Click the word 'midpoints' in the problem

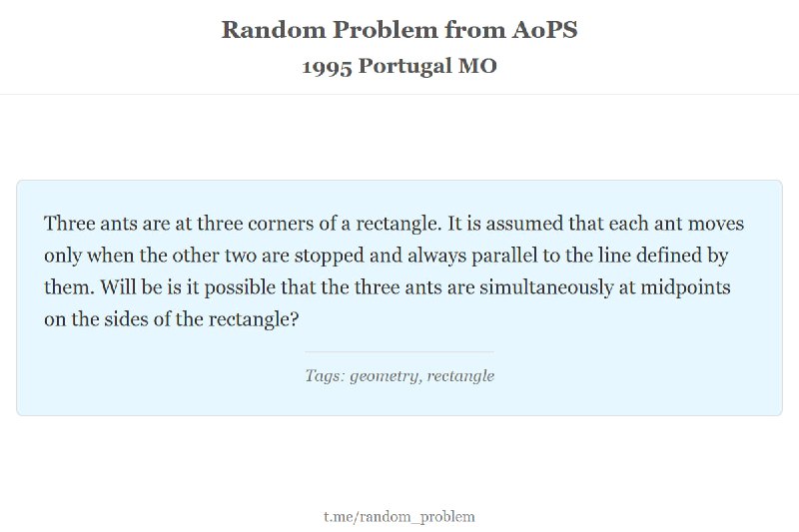(x=685, y=287)
